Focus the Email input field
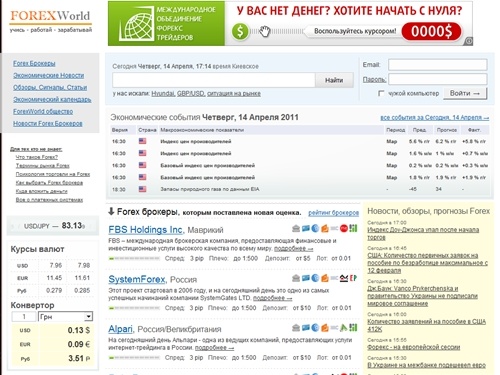The height and width of the screenshot is (375, 500). pyautogui.click(x=438, y=65)
